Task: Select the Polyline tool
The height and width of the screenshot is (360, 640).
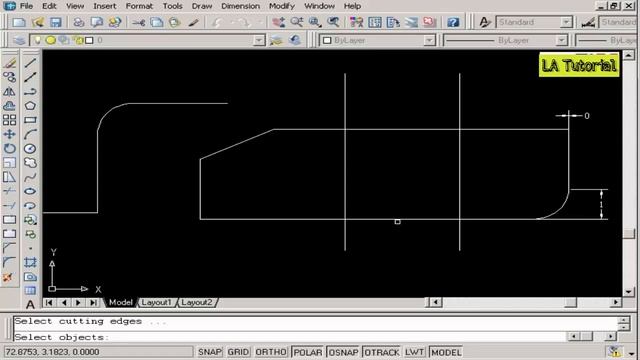Action: tap(30, 91)
